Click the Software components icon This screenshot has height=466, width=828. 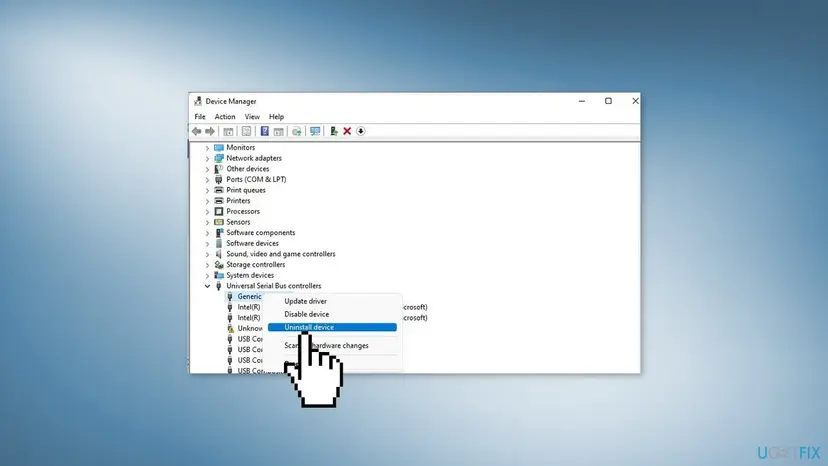(x=219, y=232)
